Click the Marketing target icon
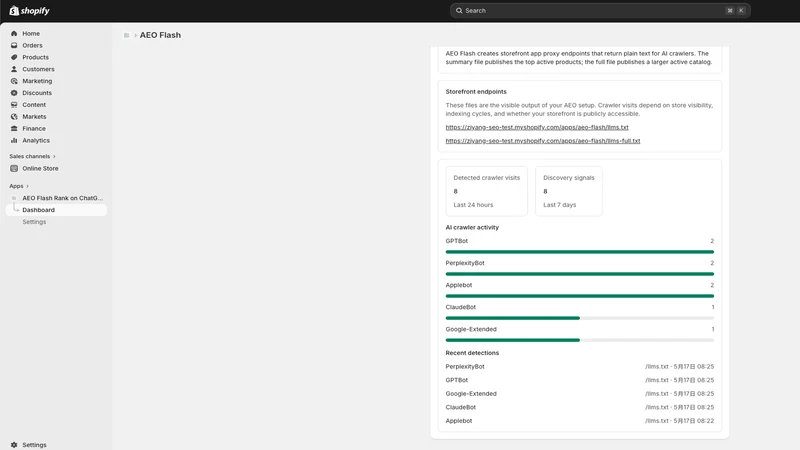This screenshot has height=450, width=800. 14,81
